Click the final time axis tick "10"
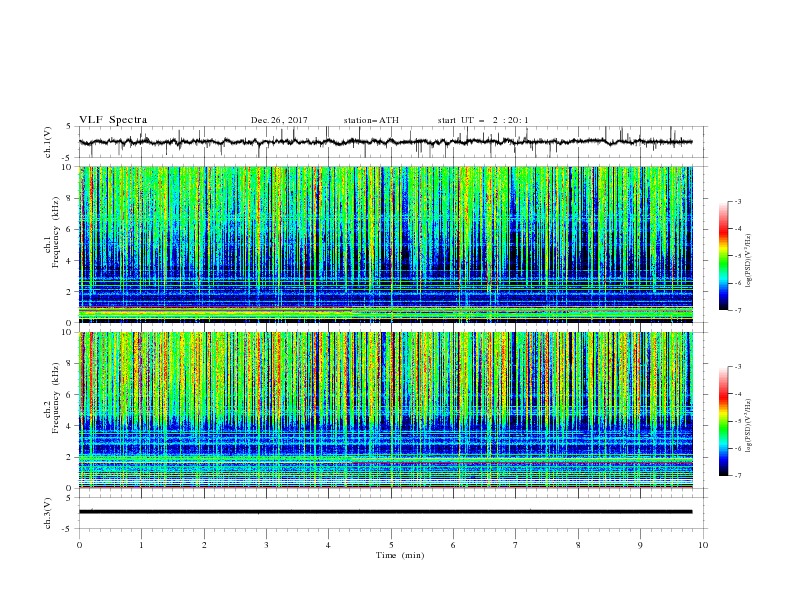Screen dimensions: 792x612 tap(703, 545)
